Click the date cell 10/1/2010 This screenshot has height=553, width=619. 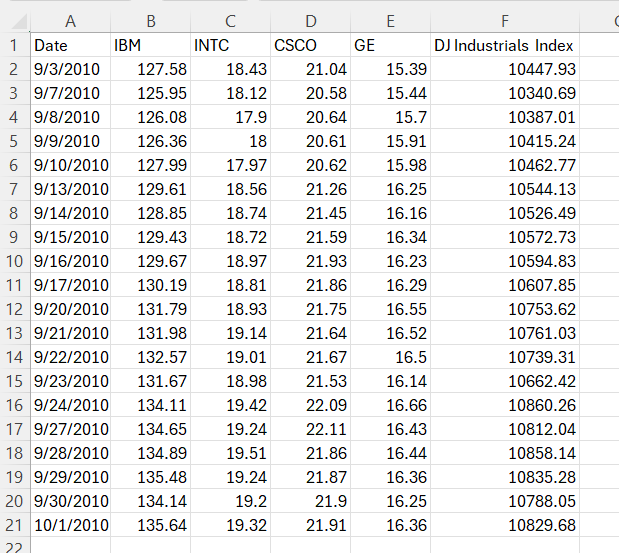[71, 525]
